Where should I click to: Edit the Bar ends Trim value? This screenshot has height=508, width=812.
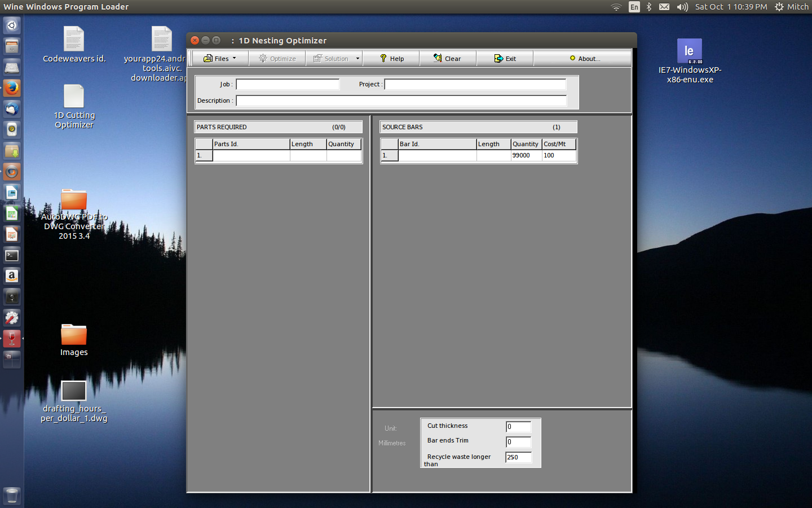tap(518, 443)
